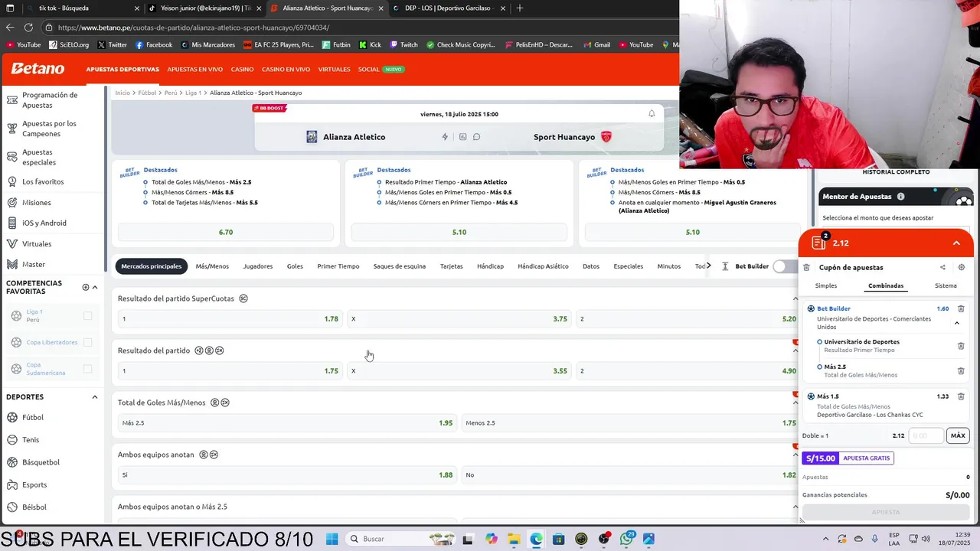Click the stake amount input field
Image resolution: width=980 pixels, height=551 pixels.
tap(926, 435)
